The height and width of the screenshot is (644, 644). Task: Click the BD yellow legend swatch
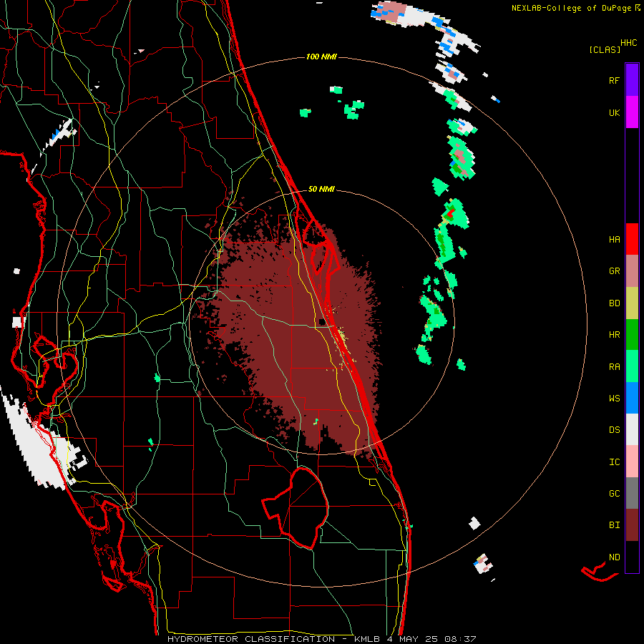click(x=632, y=303)
